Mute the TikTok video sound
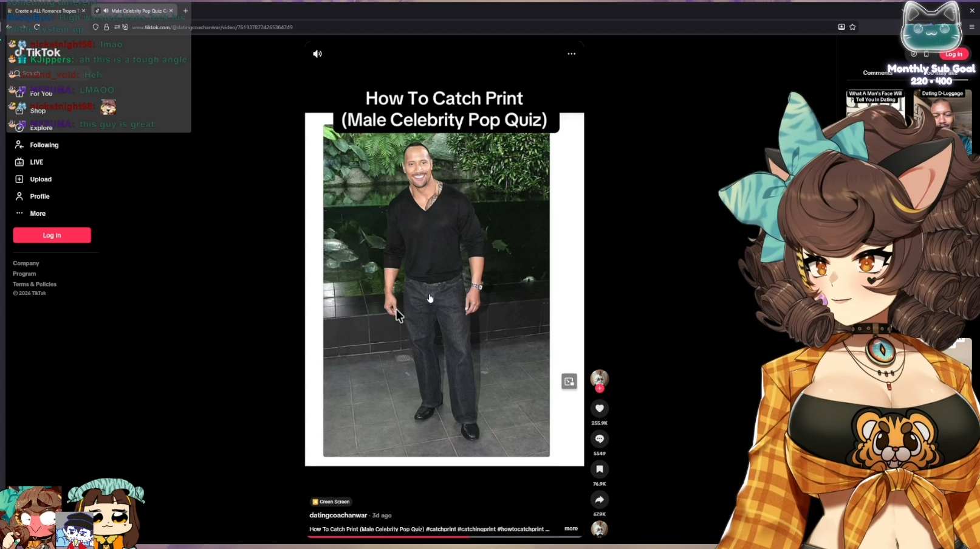This screenshot has height=549, width=980. point(317,54)
